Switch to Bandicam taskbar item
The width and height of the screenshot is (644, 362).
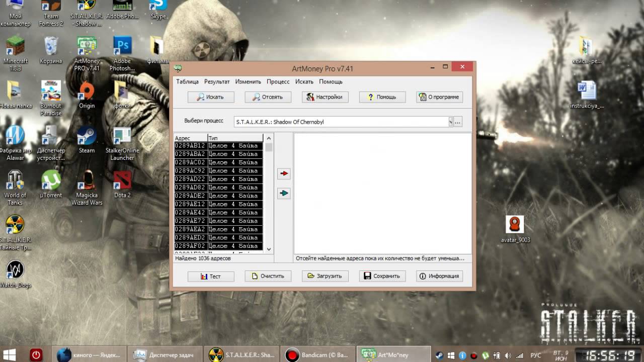(317, 355)
